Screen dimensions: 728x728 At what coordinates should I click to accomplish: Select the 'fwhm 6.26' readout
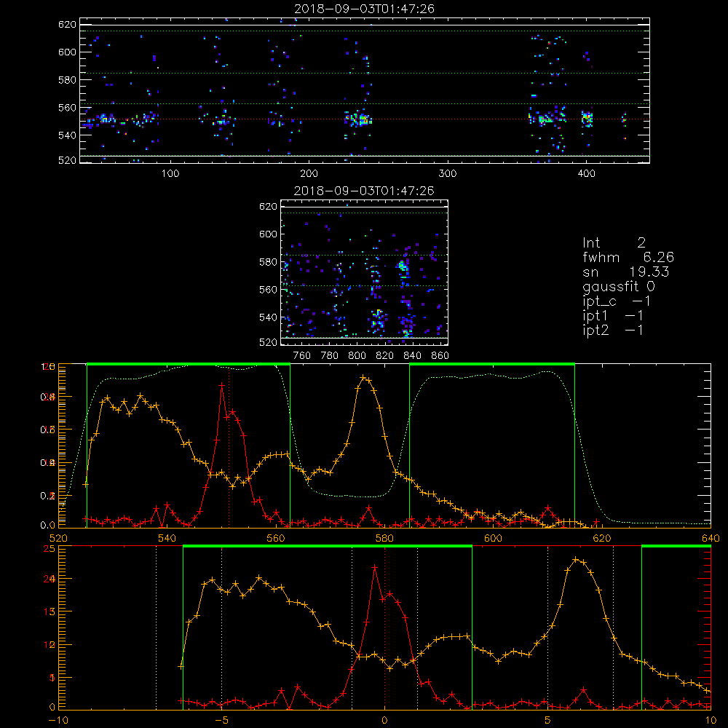[x=628, y=257]
